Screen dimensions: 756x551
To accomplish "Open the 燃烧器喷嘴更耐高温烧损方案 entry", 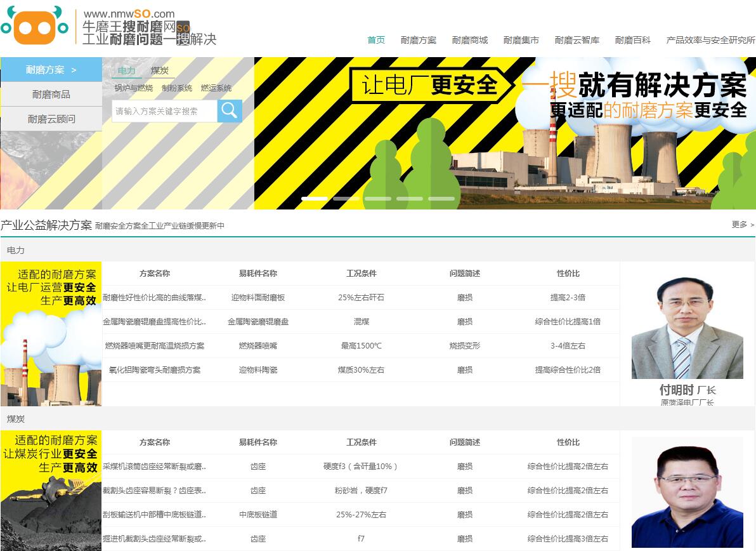I will 155,346.
